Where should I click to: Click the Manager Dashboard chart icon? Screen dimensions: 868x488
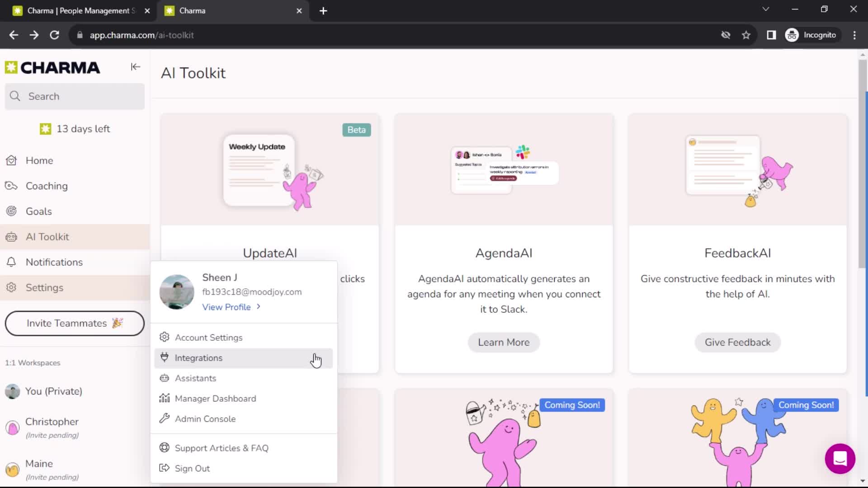pos(165,398)
